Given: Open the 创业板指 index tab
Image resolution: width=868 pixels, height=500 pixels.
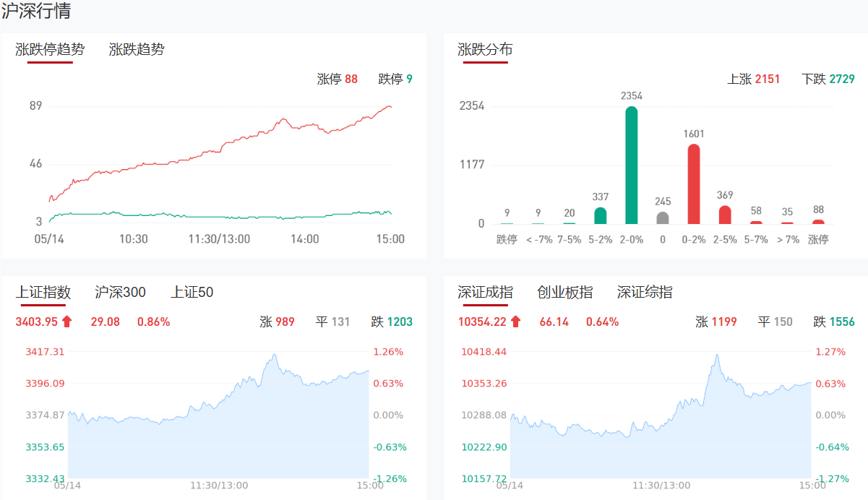Looking at the screenshot, I should tap(564, 293).
